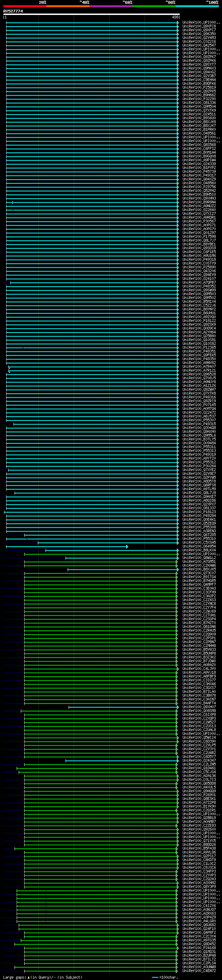Select subject UniRef100_A3REN3

click(x=199, y=531)
